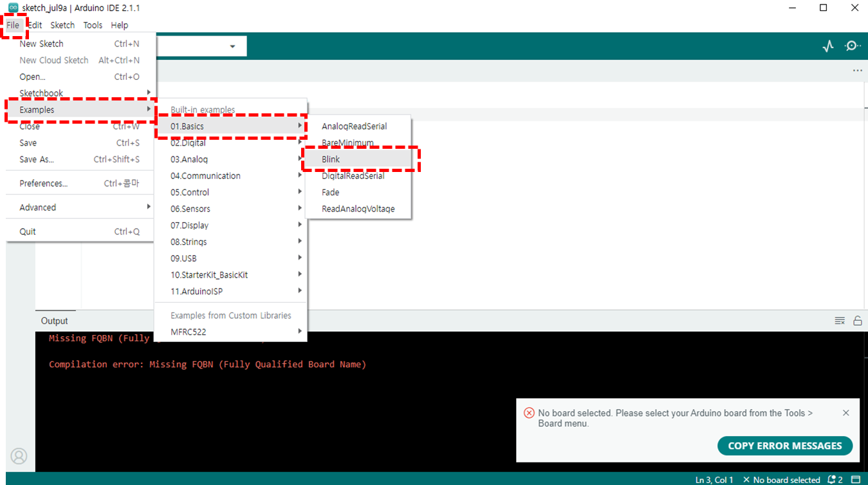Screen dimensions: 868x485
Task: Open the Blink example sketch
Action: [359, 159]
